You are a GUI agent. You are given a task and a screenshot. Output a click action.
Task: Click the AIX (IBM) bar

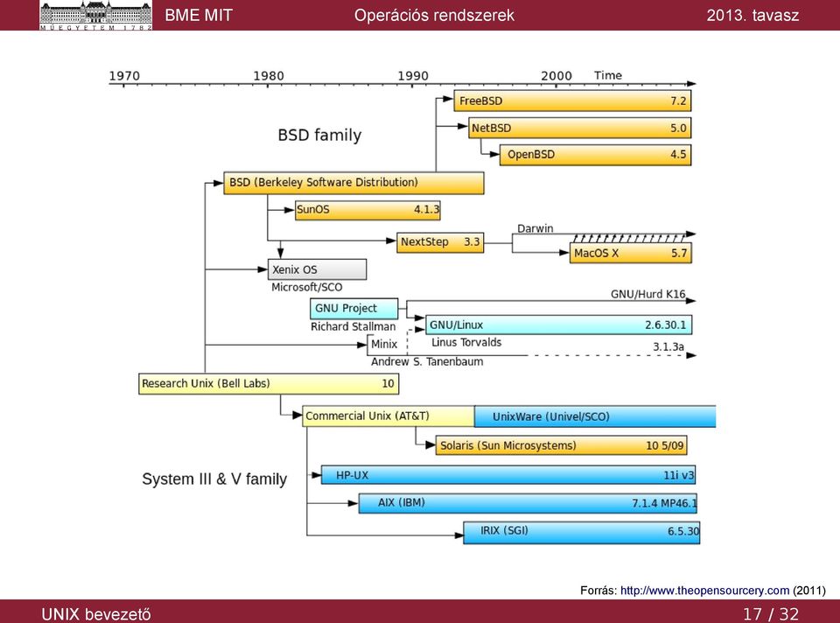[528, 503]
